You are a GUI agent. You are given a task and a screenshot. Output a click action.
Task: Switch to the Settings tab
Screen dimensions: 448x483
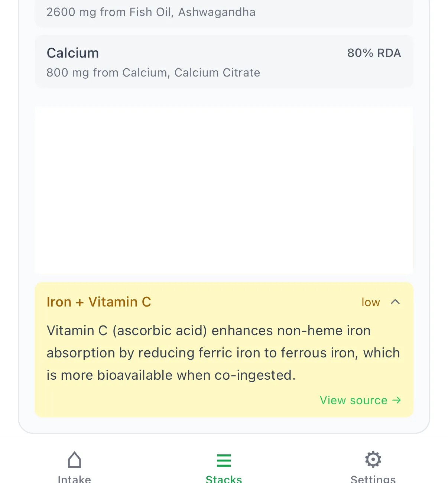point(373,464)
